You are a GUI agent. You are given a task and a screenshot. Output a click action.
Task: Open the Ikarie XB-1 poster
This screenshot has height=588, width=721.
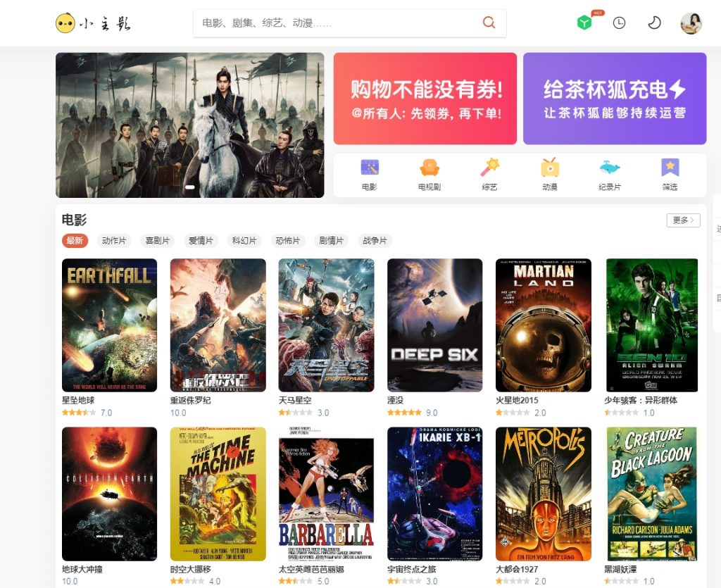[x=435, y=494]
